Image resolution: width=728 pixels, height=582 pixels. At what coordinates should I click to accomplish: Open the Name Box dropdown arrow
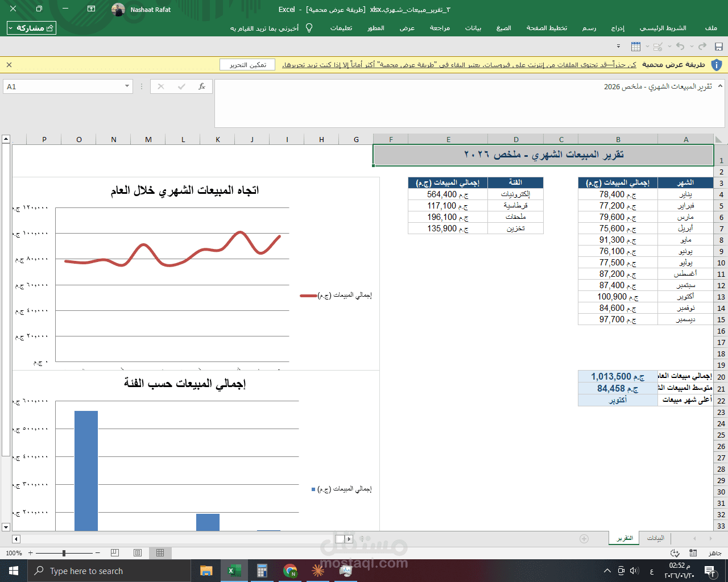click(x=127, y=86)
